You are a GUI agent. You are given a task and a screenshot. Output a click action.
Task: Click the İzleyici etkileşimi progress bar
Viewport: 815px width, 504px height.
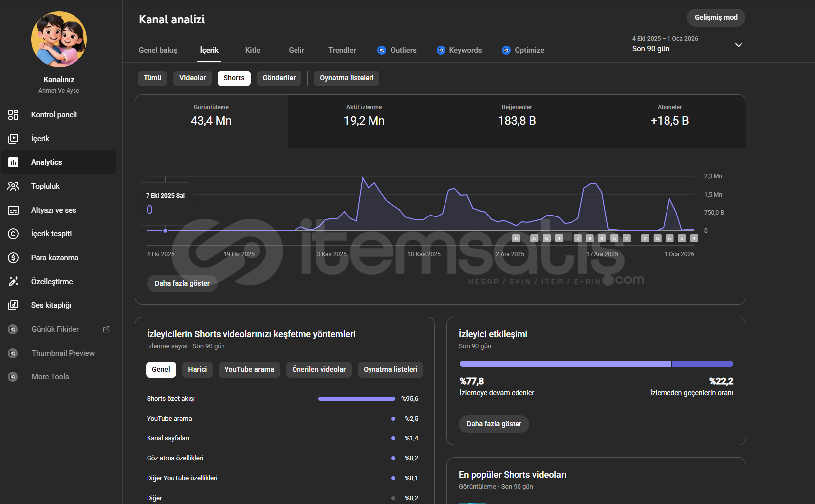tap(596, 364)
